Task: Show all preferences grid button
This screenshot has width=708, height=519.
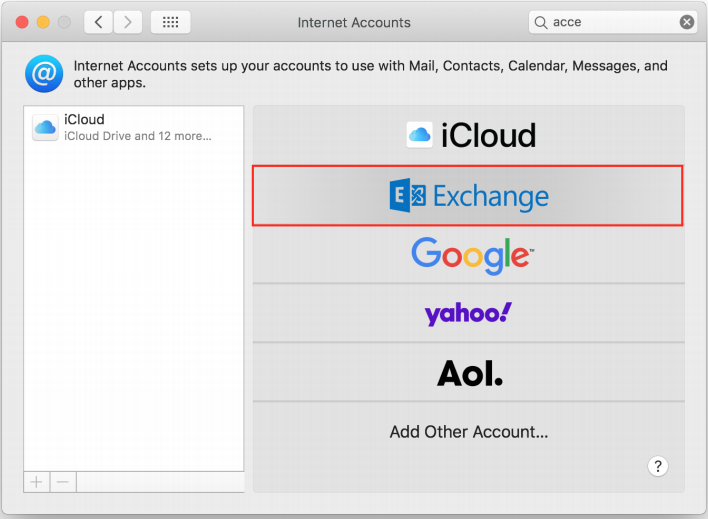Action: click(170, 22)
